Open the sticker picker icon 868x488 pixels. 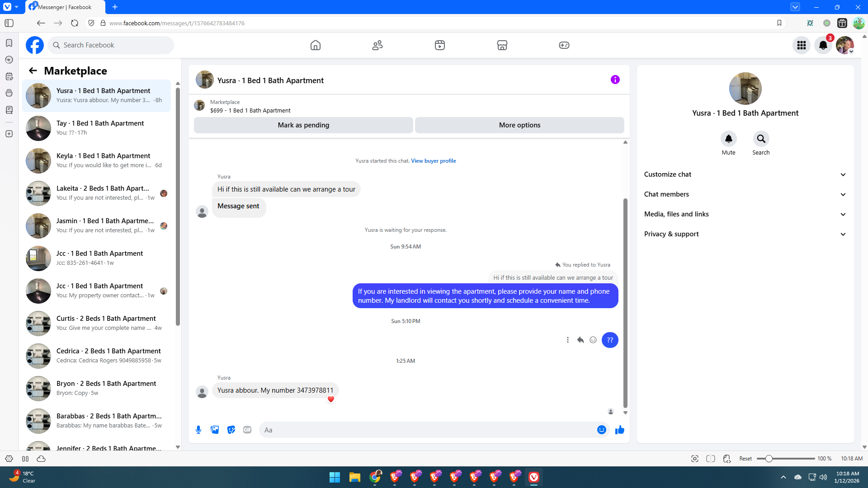[x=231, y=430]
